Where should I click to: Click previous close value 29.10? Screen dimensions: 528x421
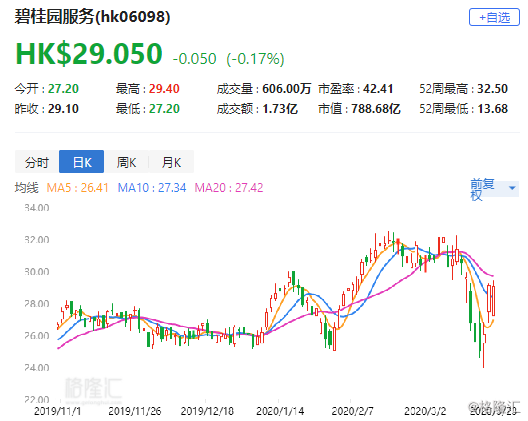pos(63,109)
